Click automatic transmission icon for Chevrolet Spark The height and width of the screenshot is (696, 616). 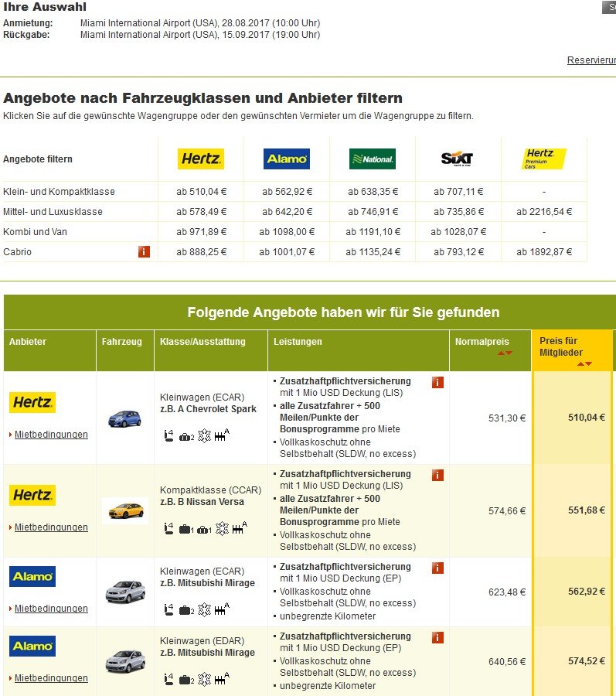[222, 435]
